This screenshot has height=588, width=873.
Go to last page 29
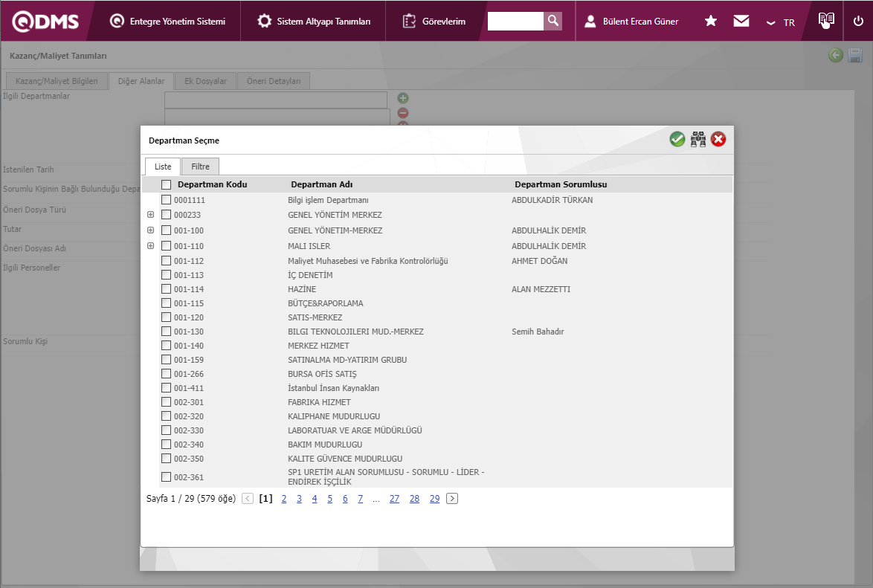tap(434, 499)
